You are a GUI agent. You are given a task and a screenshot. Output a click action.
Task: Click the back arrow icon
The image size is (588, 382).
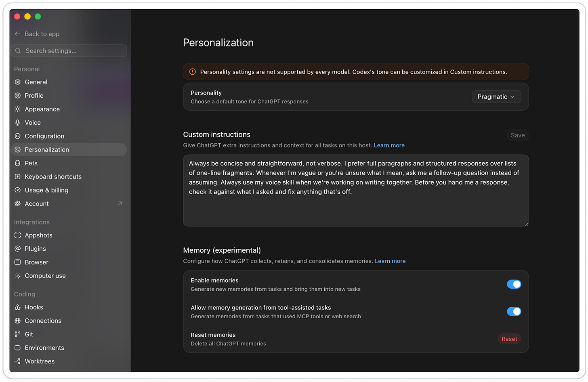(17, 34)
